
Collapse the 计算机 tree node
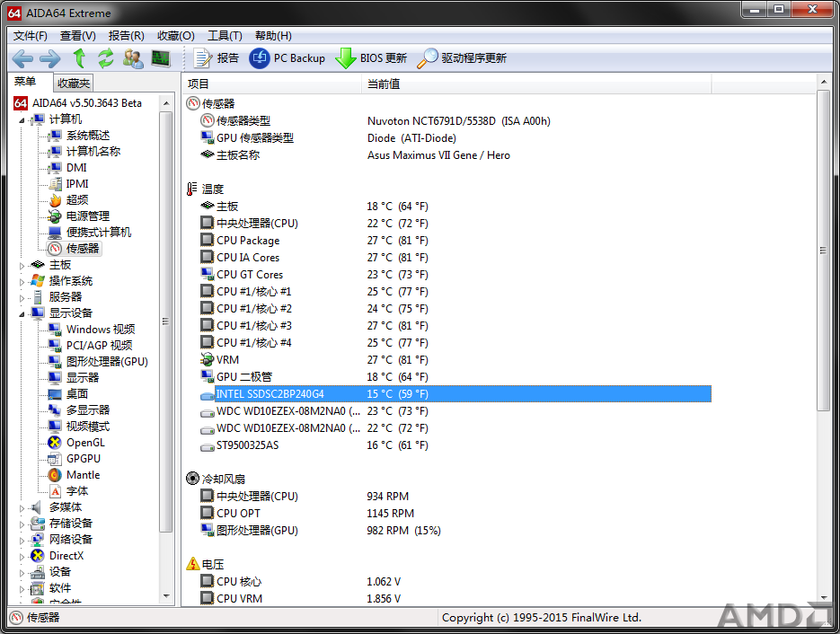(x=22, y=120)
